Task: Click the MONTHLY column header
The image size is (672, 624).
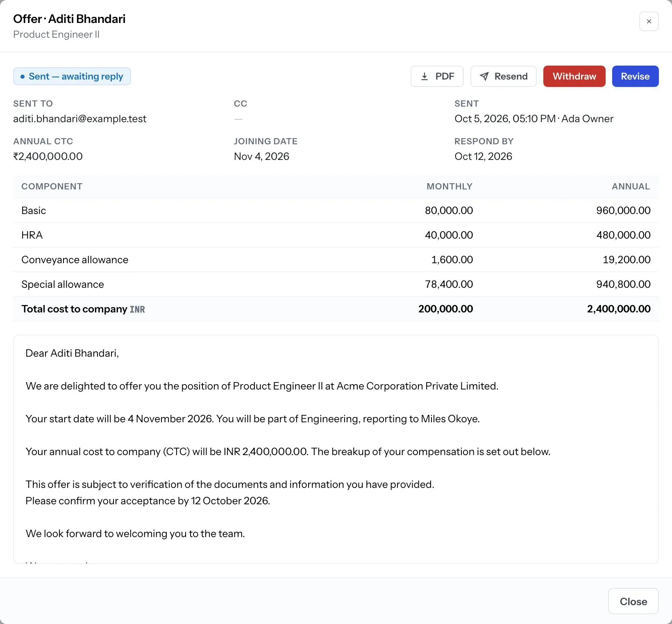Action: pos(450,187)
